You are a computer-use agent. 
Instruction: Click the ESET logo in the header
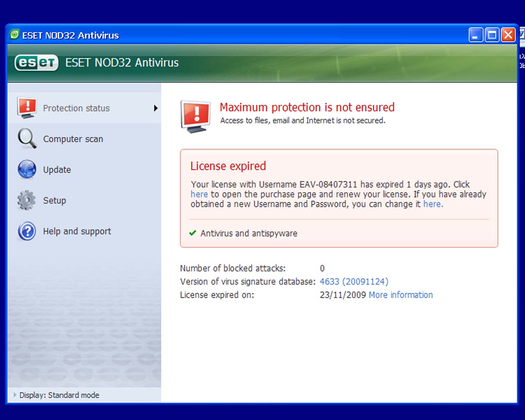tap(37, 63)
